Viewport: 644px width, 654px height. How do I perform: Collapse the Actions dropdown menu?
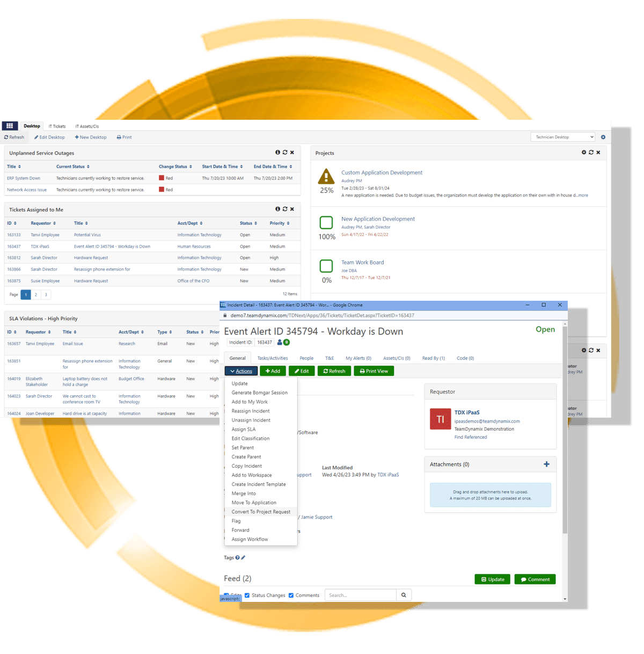[240, 371]
